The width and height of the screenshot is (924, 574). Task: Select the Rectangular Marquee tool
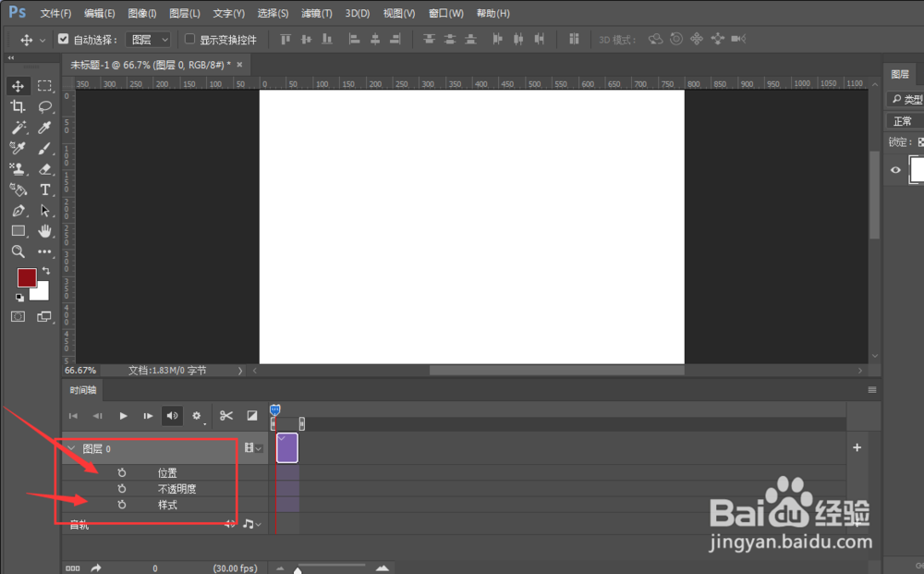click(x=44, y=86)
